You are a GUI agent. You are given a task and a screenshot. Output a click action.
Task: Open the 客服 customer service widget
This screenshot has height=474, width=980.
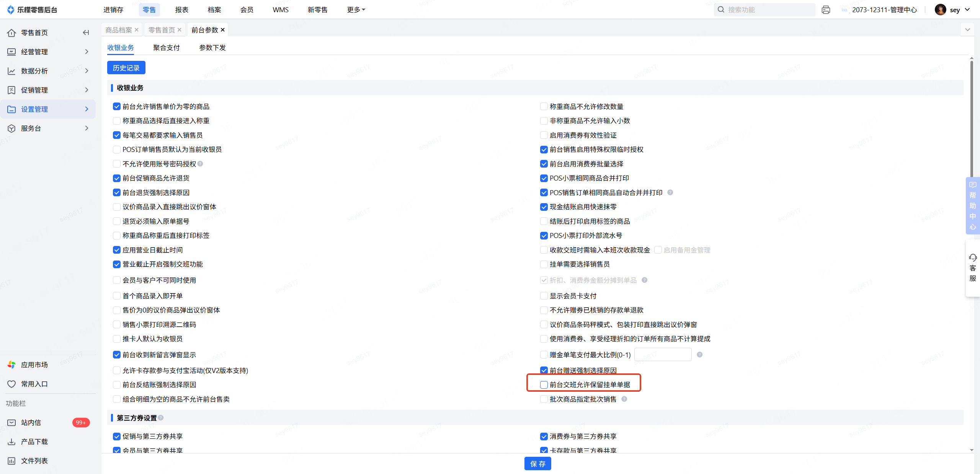(x=972, y=267)
